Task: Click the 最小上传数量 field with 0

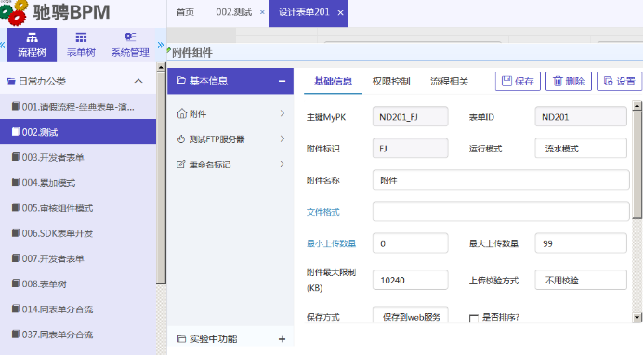Action: coord(411,243)
